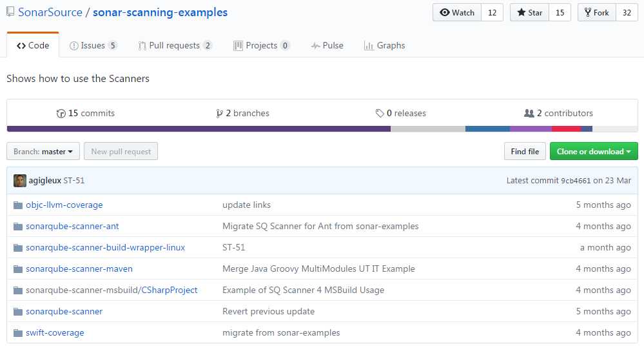Open watchers count 12
Viewport: 644px width, 355px height.
click(492, 13)
